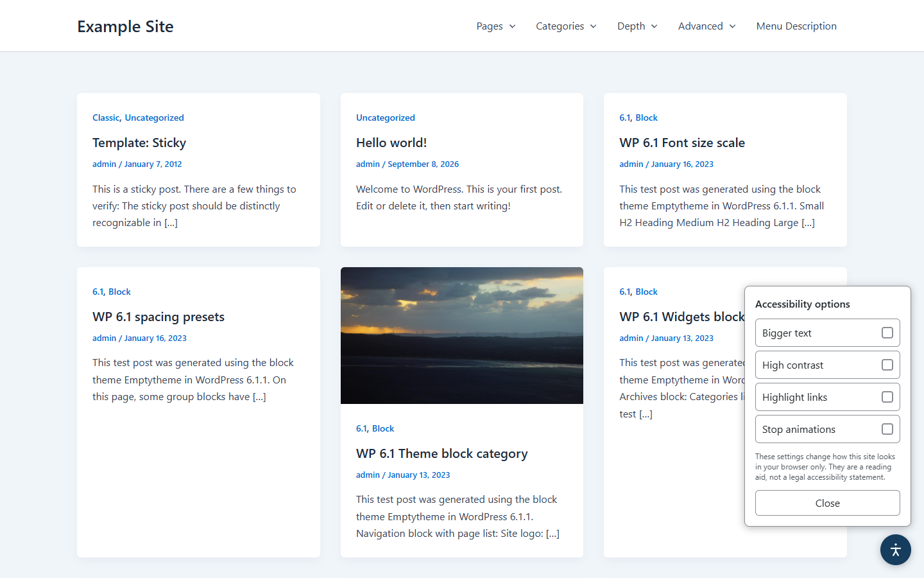Open the WP 6.1 Font size scale post
The height and width of the screenshot is (578, 924).
point(682,143)
